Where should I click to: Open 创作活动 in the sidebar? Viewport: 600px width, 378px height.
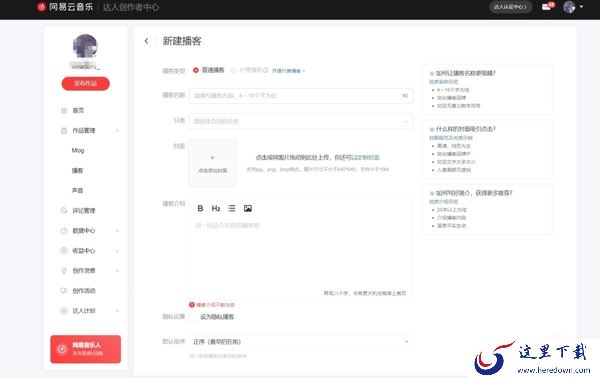[x=84, y=291]
